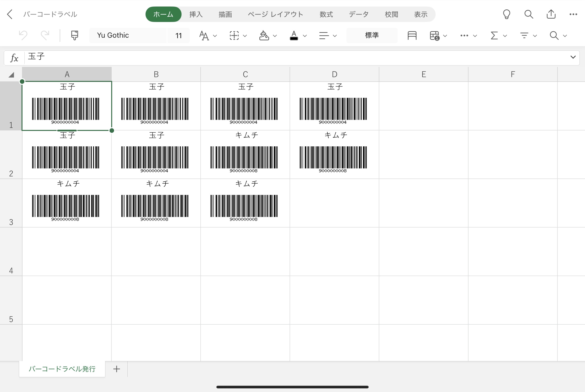Select the バーコードラベル発行 sheet tab

pyautogui.click(x=62, y=369)
